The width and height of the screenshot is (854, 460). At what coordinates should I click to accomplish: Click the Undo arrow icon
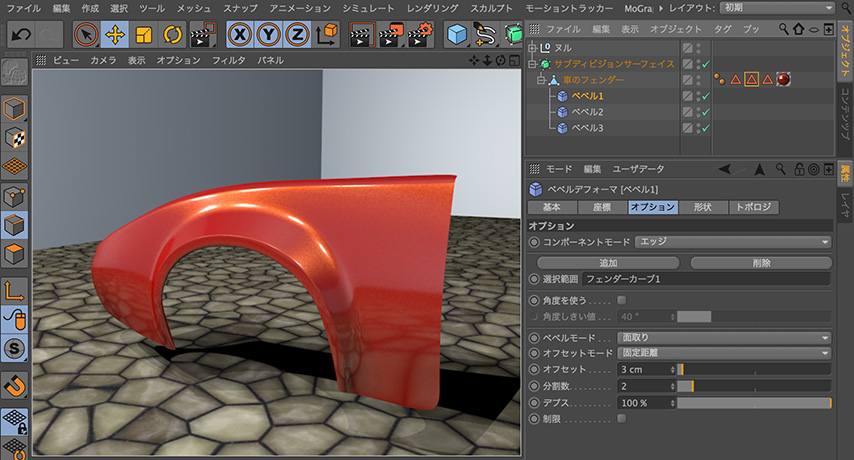pos(22,36)
